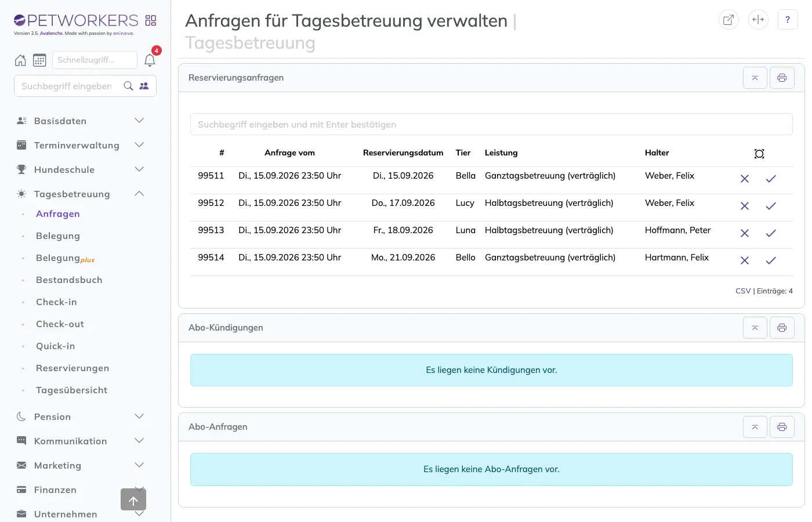Screen dimensions: 812x522
Task: Accept request 99514 for Bello
Action: coord(771,260)
